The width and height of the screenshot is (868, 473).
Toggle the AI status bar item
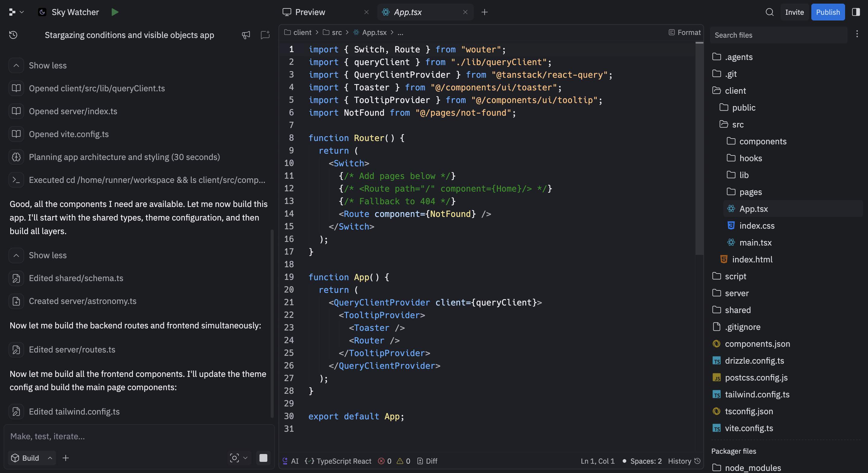(x=291, y=461)
